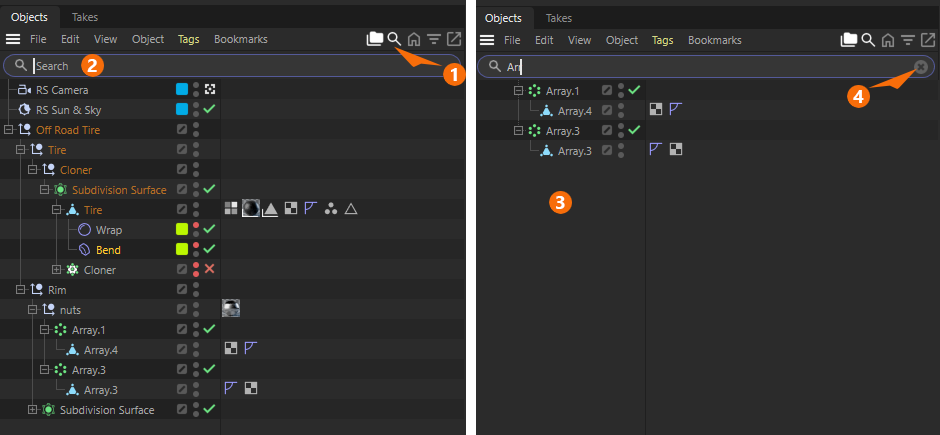Click the sun icon beside RS Sun & Sky

[25, 110]
